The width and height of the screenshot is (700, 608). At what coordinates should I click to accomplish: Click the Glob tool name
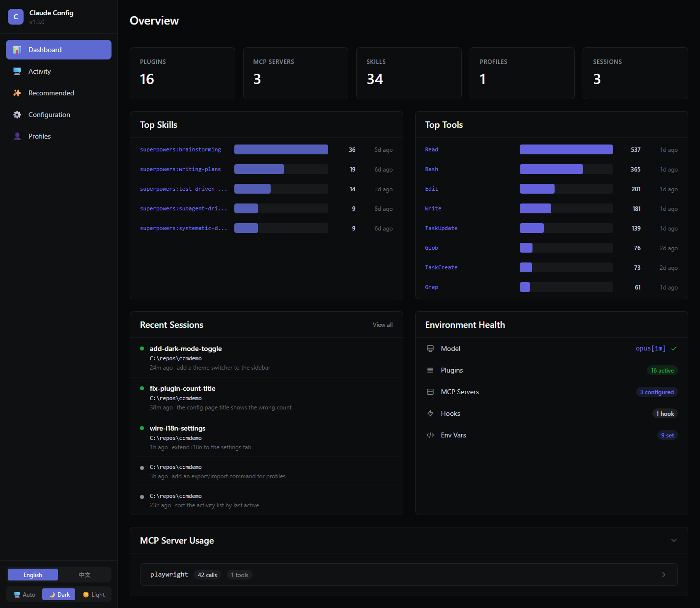pyautogui.click(x=431, y=248)
